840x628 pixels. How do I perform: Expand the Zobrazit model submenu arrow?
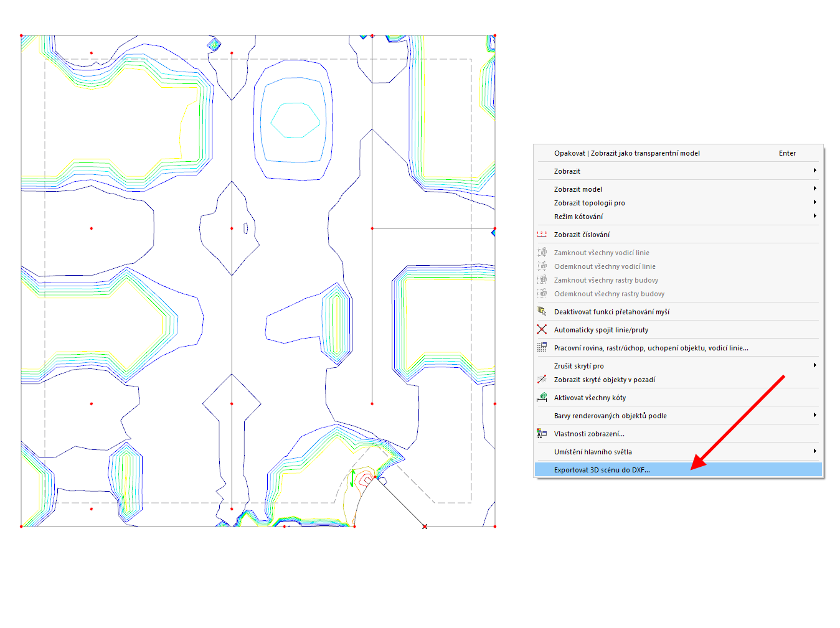pyautogui.click(x=815, y=189)
